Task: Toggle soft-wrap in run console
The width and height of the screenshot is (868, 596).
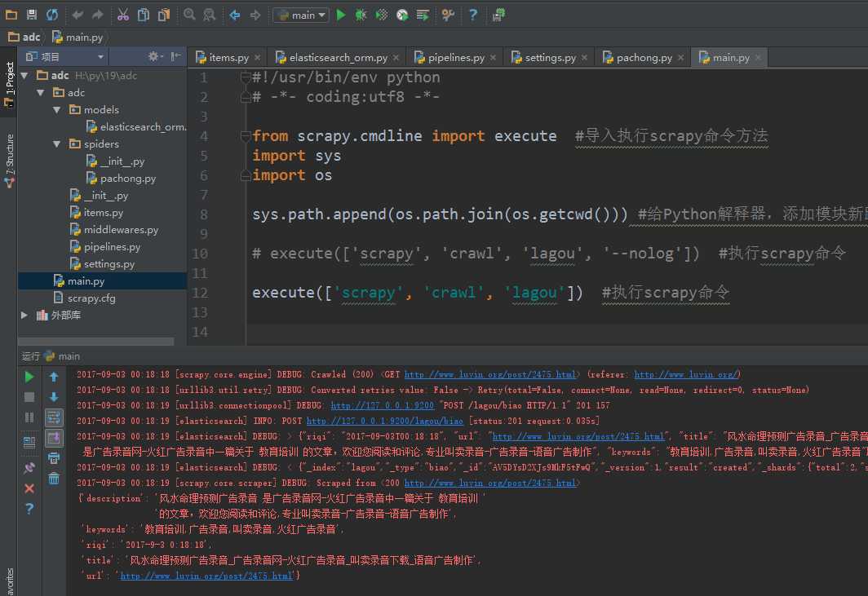Action: pos(54,417)
